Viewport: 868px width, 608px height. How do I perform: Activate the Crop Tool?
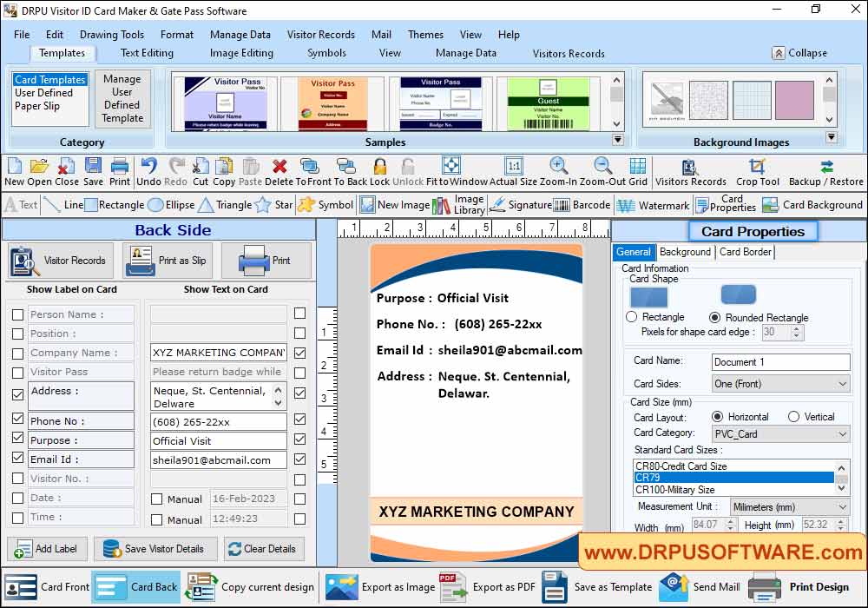click(757, 172)
